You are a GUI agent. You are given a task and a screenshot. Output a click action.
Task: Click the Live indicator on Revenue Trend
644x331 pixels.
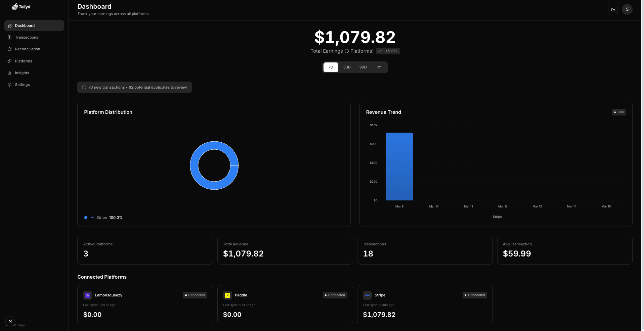click(x=618, y=112)
